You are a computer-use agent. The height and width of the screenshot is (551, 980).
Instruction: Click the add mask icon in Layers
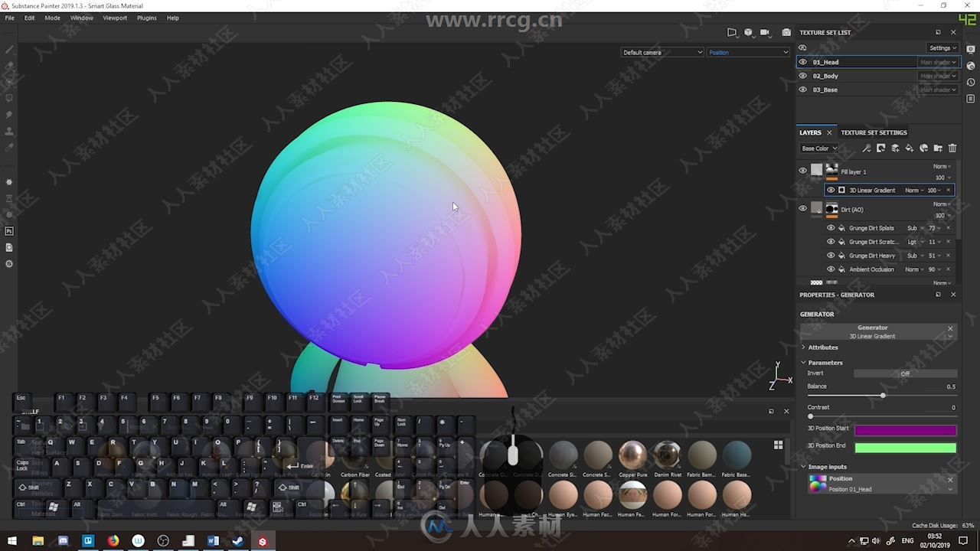click(x=880, y=148)
